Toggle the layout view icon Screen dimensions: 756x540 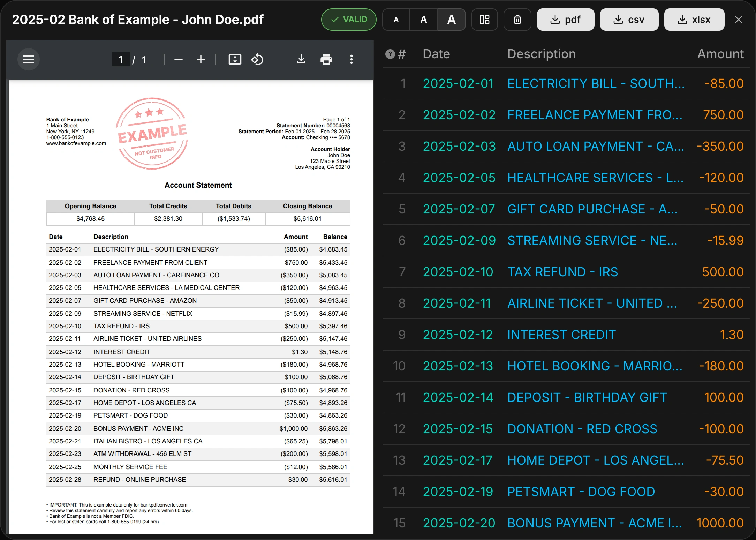[x=485, y=20]
